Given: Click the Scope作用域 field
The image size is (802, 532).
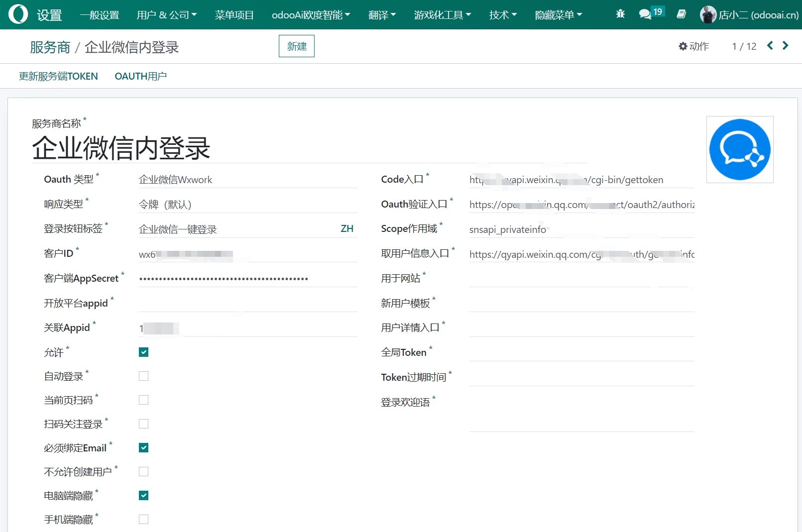Looking at the screenshot, I should (581, 229).
